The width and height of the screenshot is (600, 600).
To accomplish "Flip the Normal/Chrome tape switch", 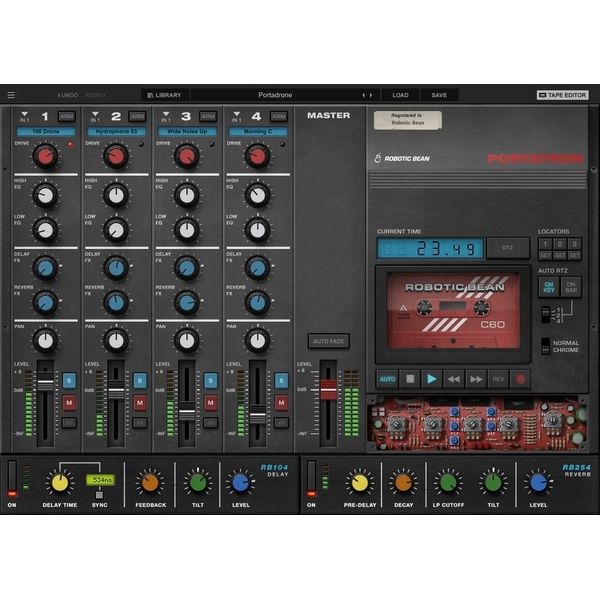I will (546, 346).
